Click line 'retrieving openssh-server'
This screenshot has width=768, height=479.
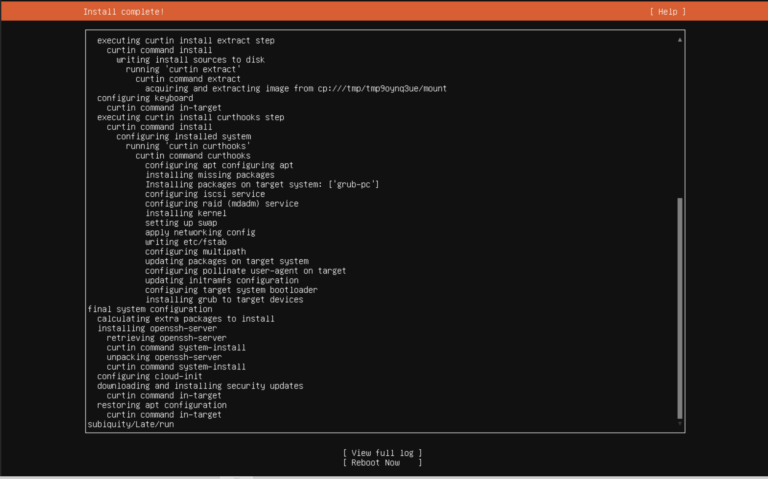[x=167, y=338]
